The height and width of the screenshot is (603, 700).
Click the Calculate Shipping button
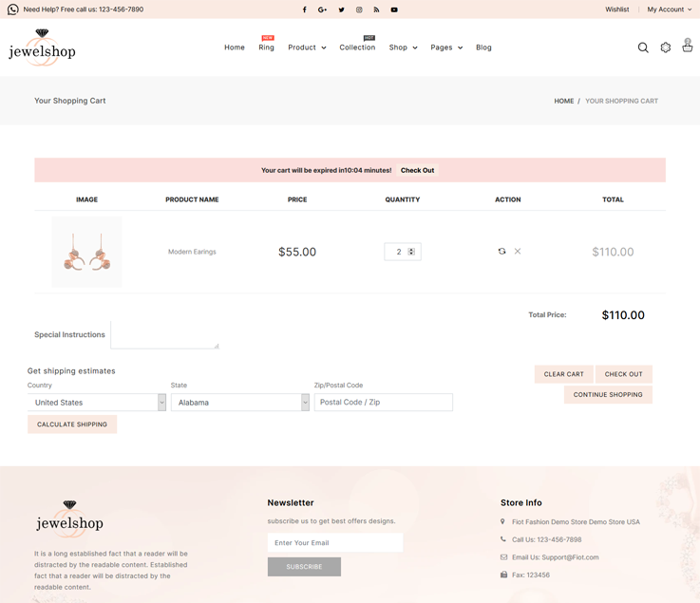72,424
